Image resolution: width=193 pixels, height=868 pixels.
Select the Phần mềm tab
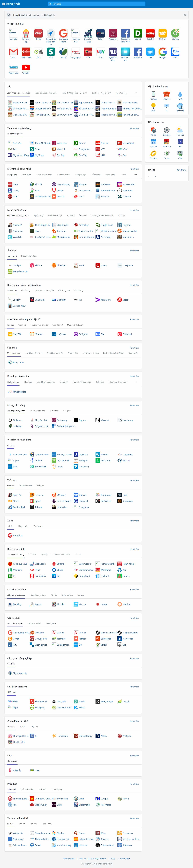(27, 174)
